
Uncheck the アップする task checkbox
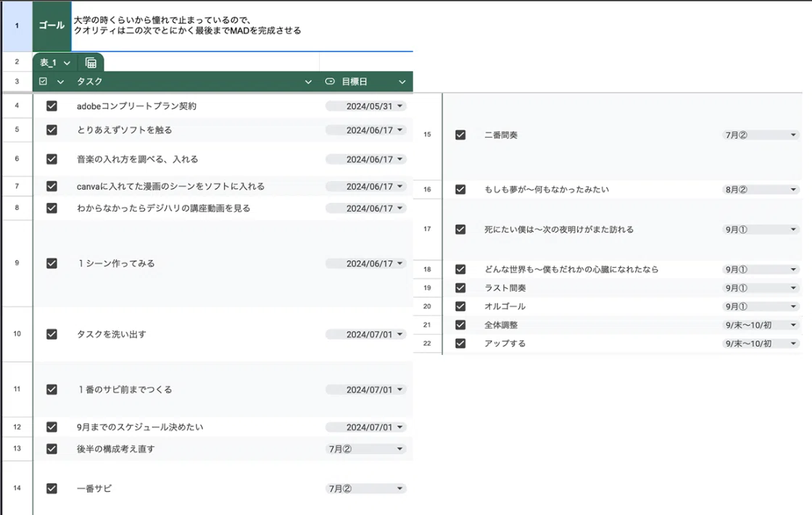(460, 343)
